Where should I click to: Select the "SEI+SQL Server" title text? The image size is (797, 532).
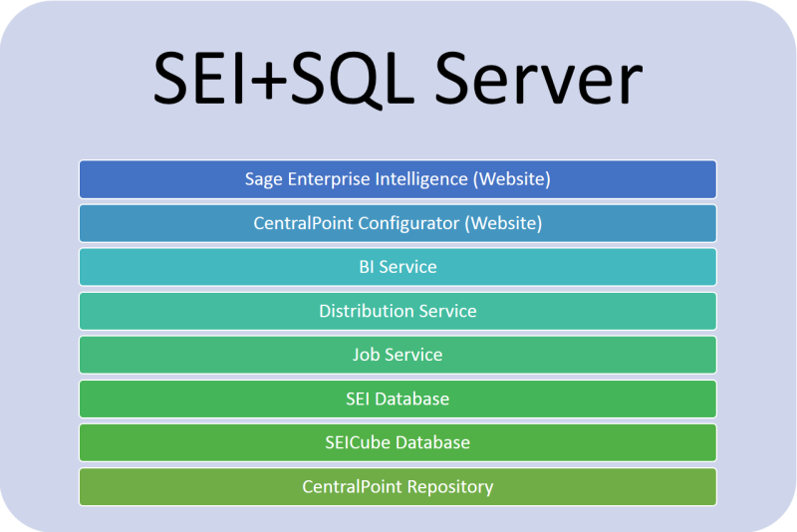(398, 80)
